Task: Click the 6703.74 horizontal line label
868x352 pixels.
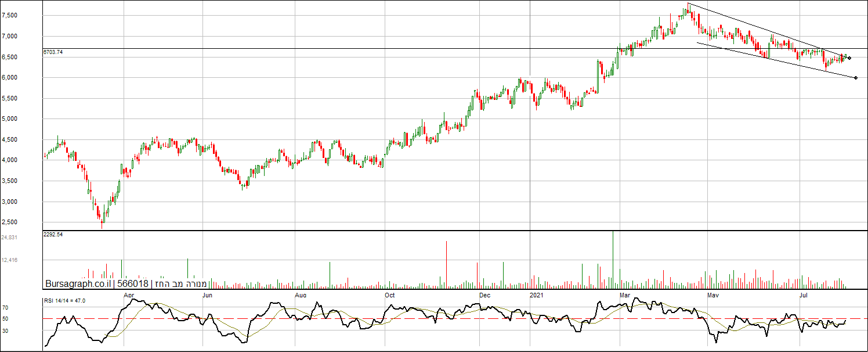Action: pos(53,52)
